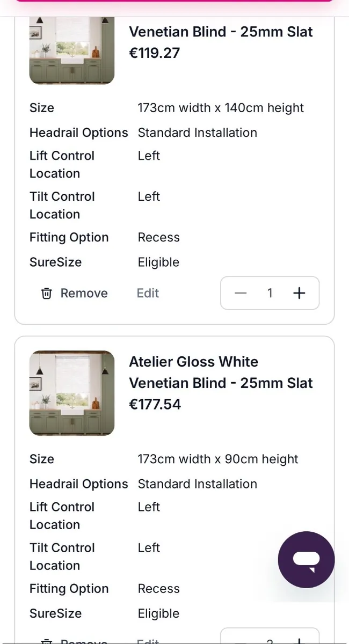Viewport: 349px width, 644px height.
Task: Tap the title of the €119.27 blind
Action: (x=221, y=32)
